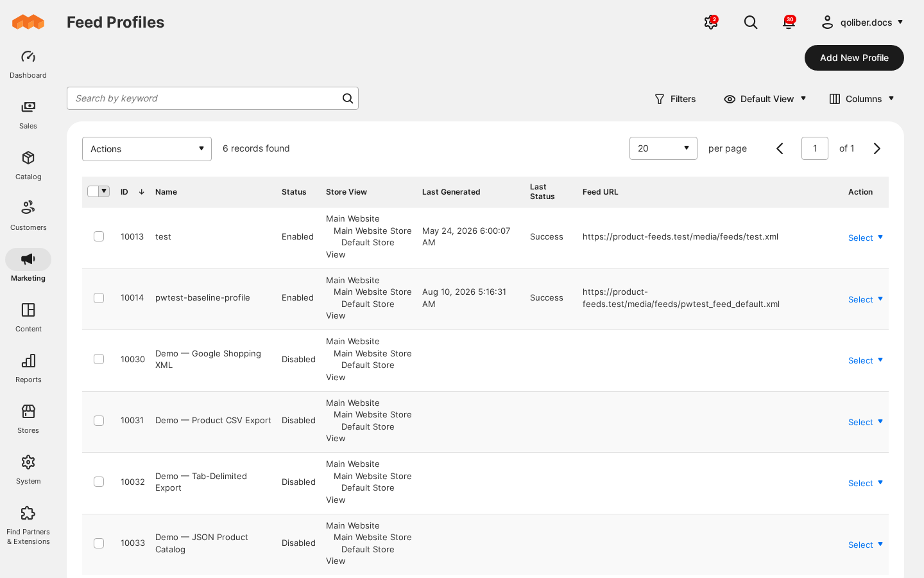This screenshot has width=924, height=578.
Task: Go to next page arrow
Action: tap(877, 148)
